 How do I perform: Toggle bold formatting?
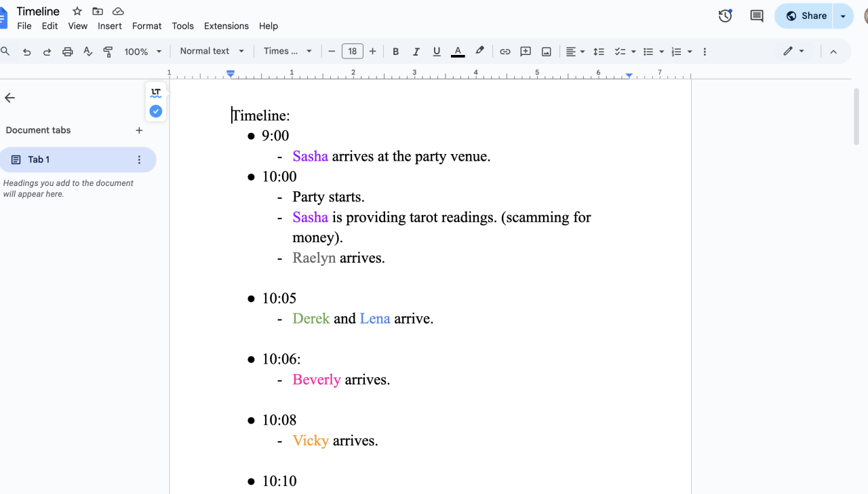(395, 52)
